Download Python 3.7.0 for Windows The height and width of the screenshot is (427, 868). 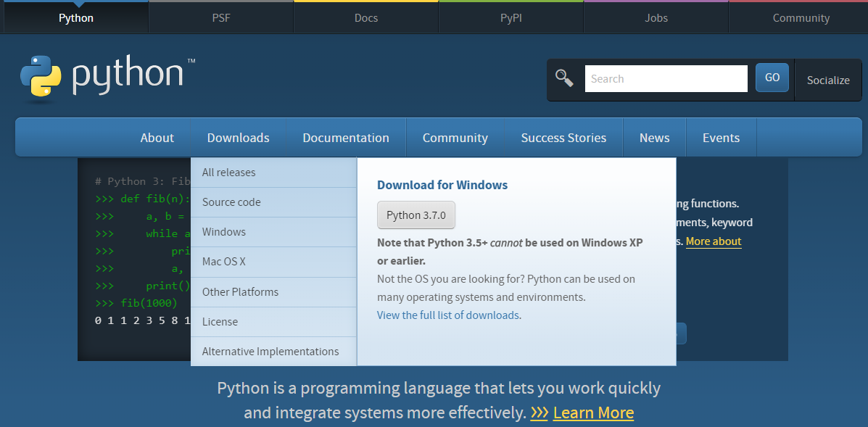(416, 215)
